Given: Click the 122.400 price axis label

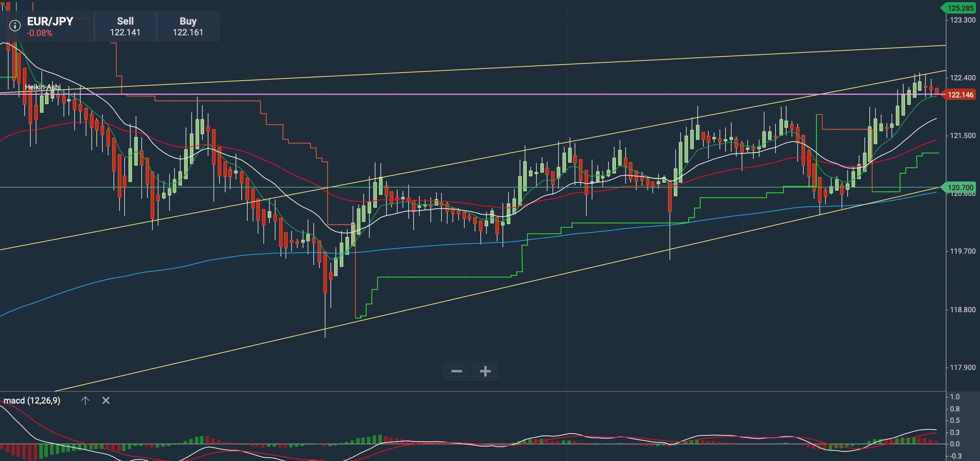Looking at the screenshot, I should point(963,77).
